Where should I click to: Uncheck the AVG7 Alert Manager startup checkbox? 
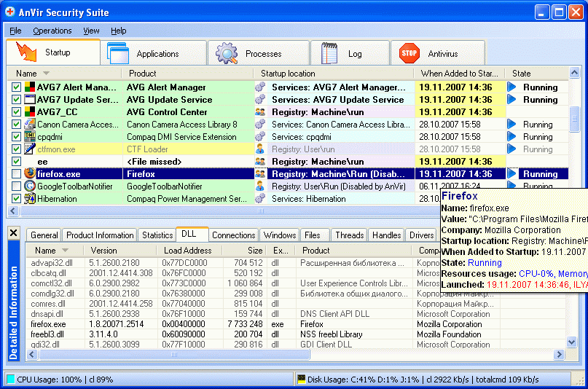[x=16, y=87]
